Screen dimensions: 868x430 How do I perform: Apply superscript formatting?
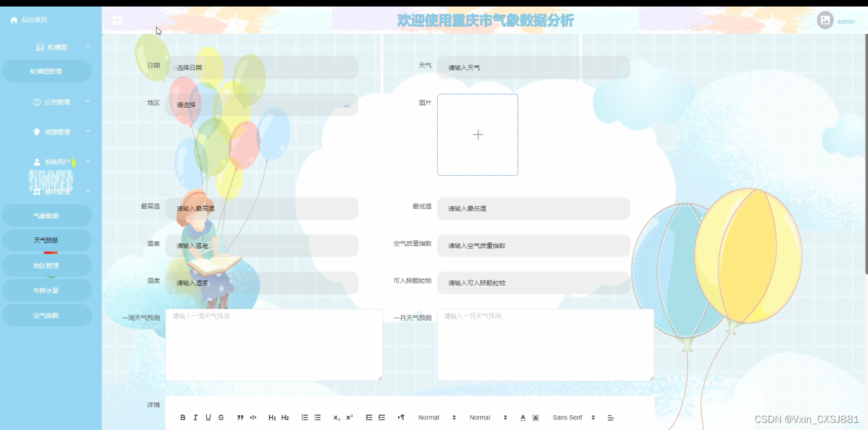click(349, 418)
